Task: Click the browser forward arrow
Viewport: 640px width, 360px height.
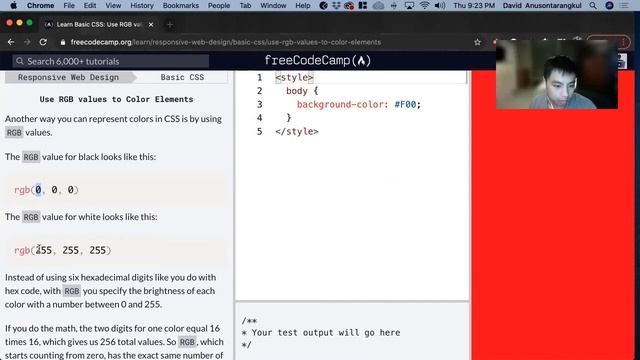Action: [27, 42]
